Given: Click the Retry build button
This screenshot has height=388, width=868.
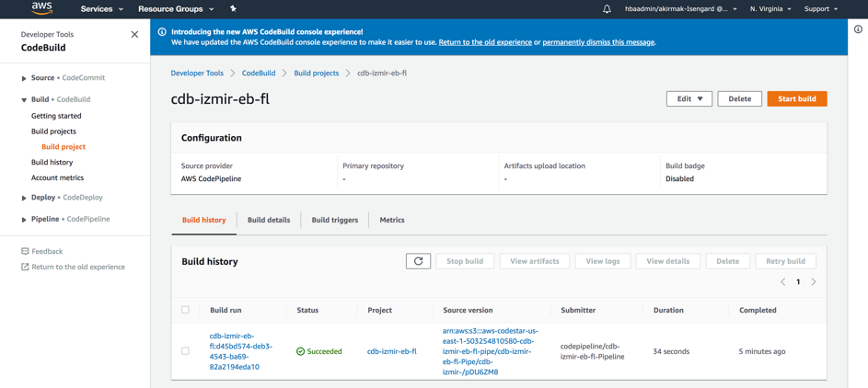Looking at the screenshot, I should (785, 261).
